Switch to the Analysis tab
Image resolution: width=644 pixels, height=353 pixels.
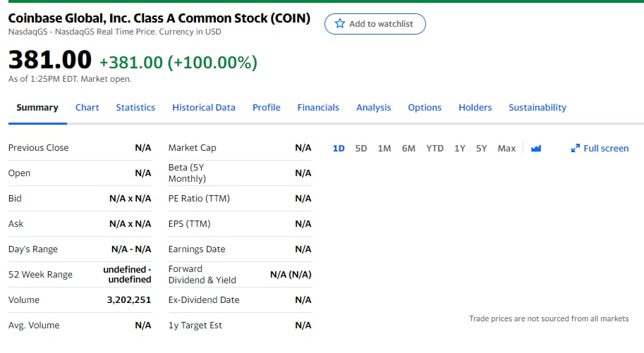373,108
